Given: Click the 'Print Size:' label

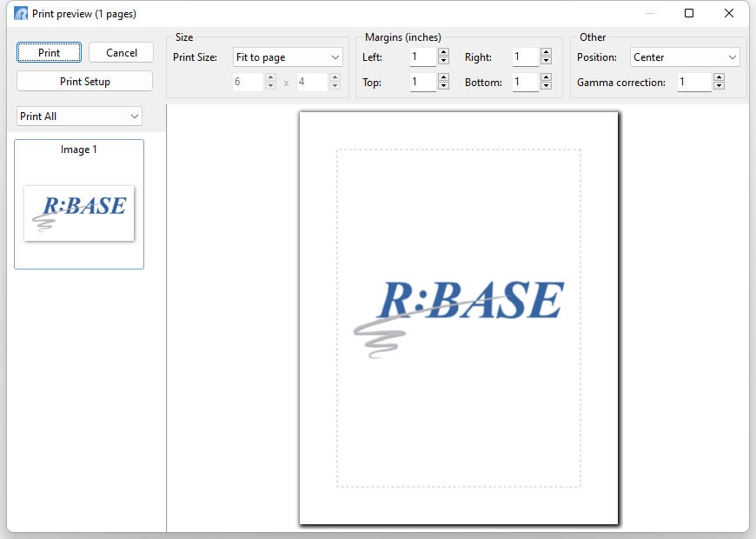Looking at the screenshot, I should click(195, 57).
